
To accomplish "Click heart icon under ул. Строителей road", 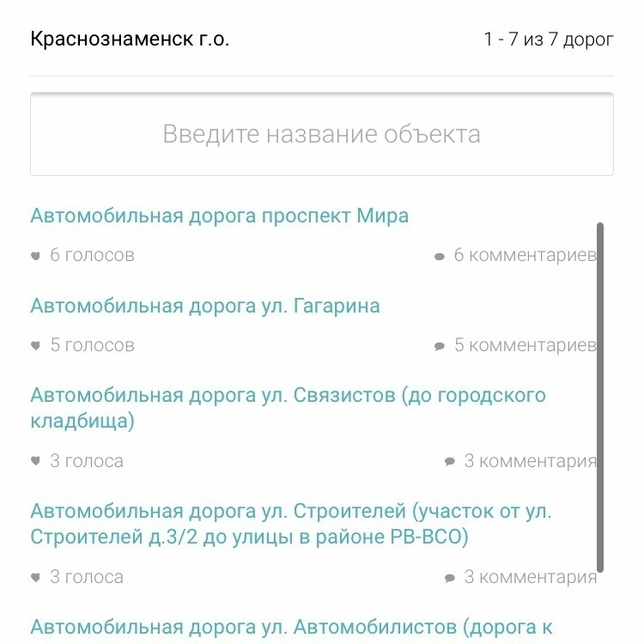I will click(x=35, y=578).
